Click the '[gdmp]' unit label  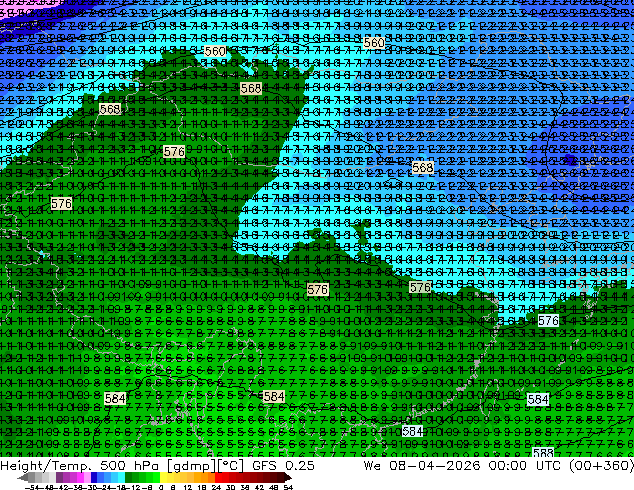[191, 466]
